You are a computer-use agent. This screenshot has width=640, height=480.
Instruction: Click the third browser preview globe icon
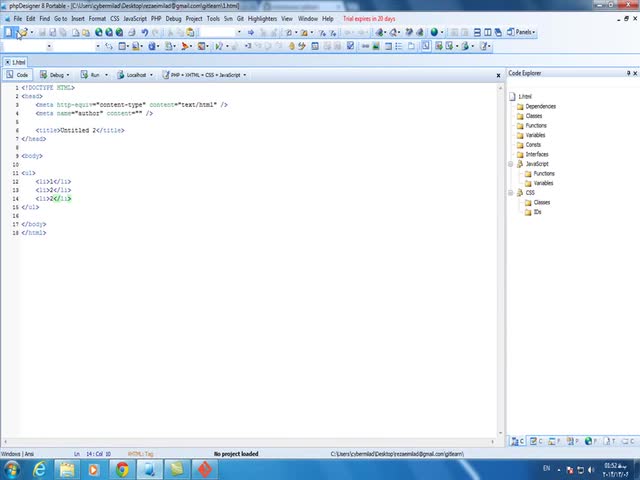coord(119,32)
